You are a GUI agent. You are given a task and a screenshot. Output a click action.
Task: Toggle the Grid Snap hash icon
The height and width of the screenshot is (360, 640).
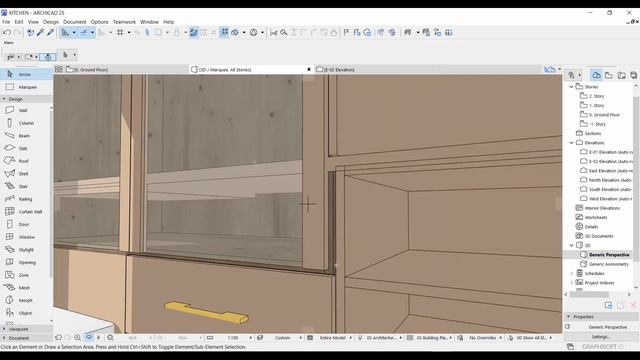point(120,33)
